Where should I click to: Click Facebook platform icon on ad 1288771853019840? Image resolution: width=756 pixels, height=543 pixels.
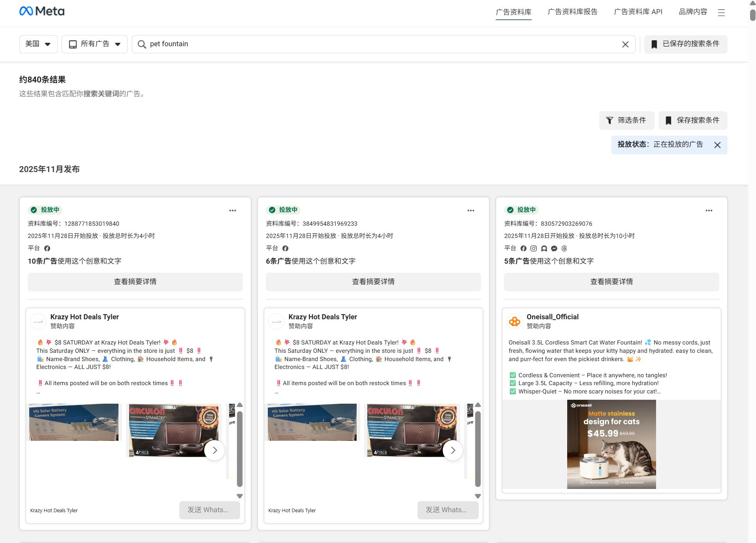47,248
